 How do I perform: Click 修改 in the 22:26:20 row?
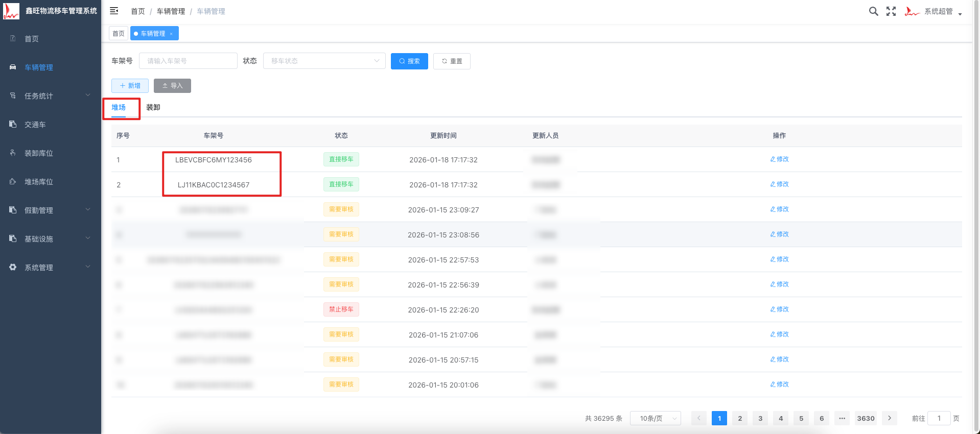[x=780, y=309]
